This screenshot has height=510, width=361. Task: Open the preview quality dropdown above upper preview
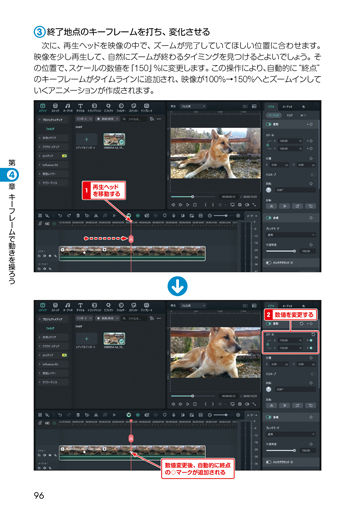click(x=193, y=106)
